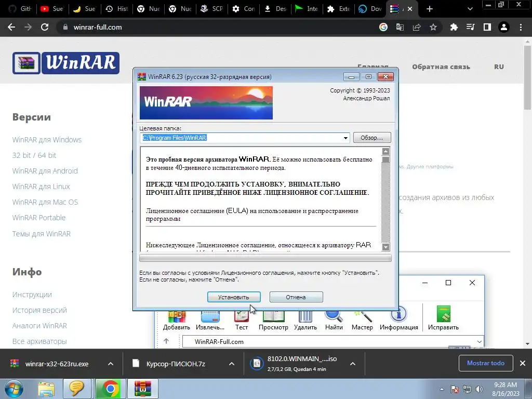The image size is (532, 399).
Task: Click the translate page icon
Action: point(400,27)
